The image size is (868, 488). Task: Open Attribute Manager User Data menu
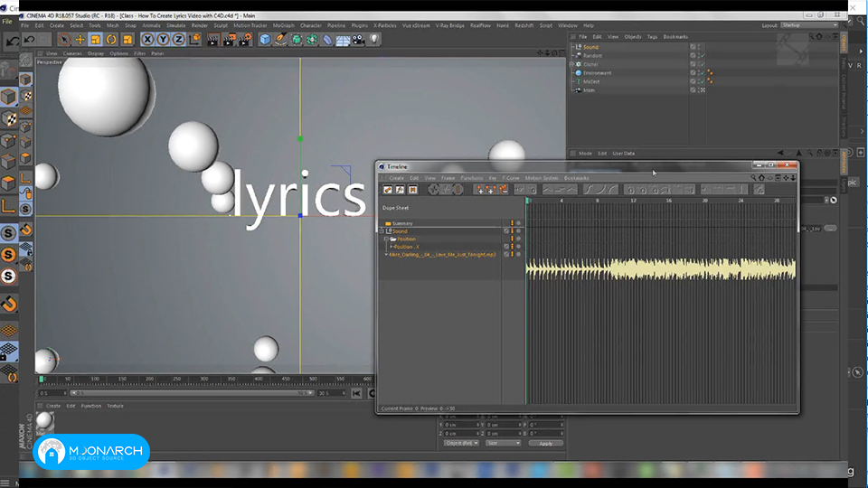624,154
